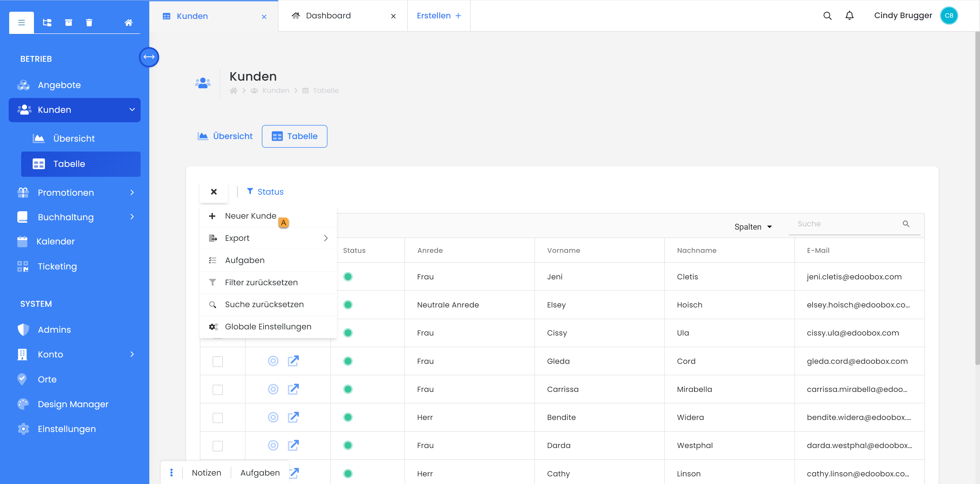Select the Tabelle view tab
Image resolution: width=980 pixels, height=484 pixels.
click(x=295, y=136)
